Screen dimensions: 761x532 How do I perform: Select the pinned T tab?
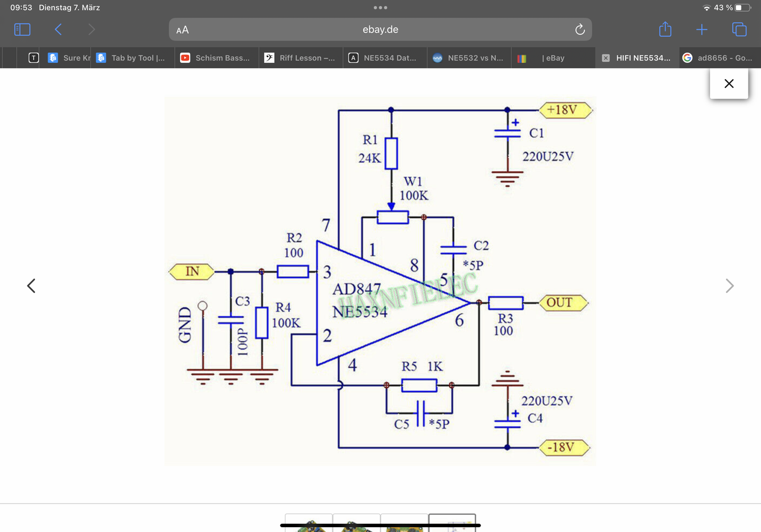34,58
